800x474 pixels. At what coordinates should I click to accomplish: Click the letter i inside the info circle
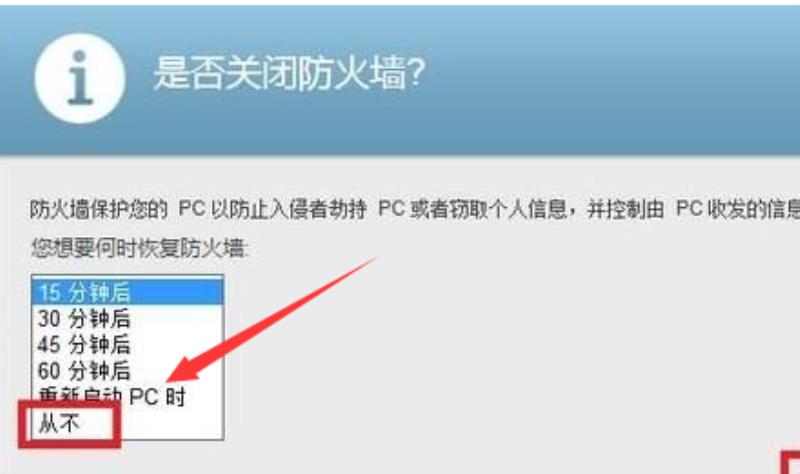[x=80, y=78]
